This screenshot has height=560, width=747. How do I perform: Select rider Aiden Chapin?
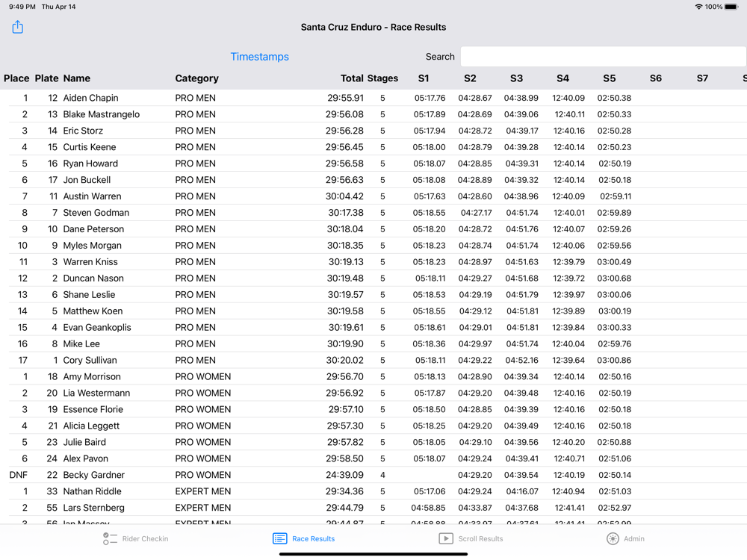[90, 98]
